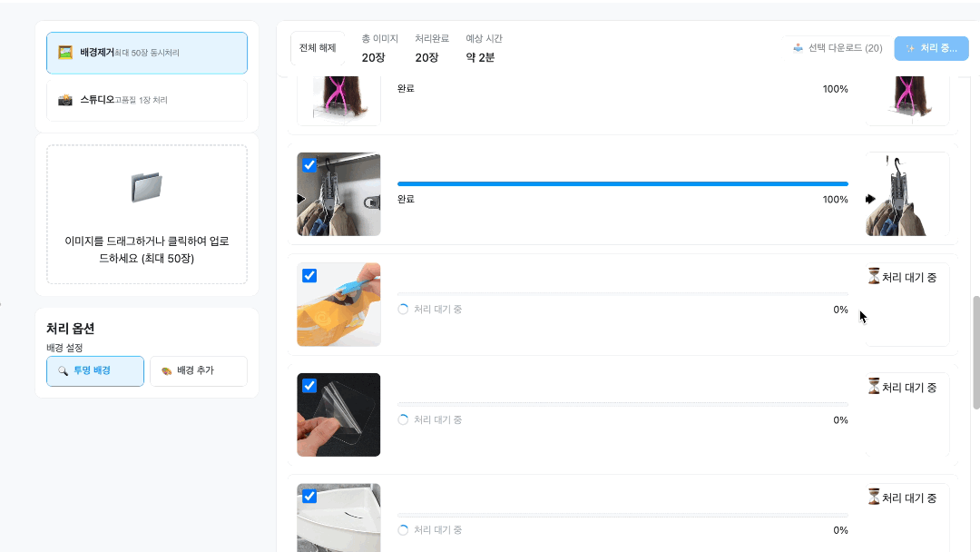Click the spinner icon in transparent film row

[403, 420]
